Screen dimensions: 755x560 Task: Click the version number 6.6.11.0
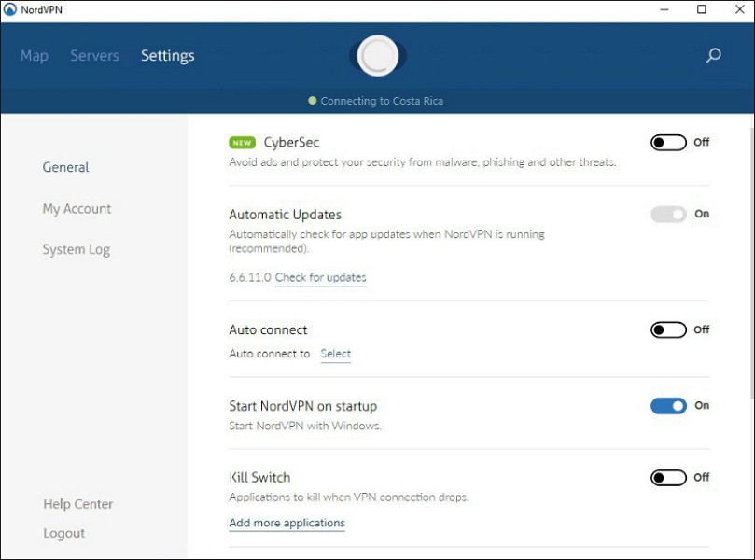pyautogui.click(x=250, y=278)
